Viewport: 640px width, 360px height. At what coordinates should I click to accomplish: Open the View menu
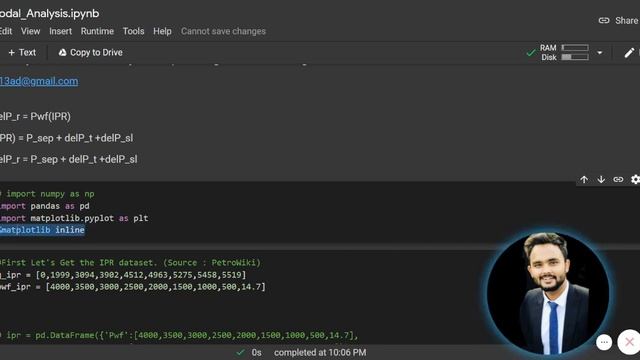click(31, 31)
